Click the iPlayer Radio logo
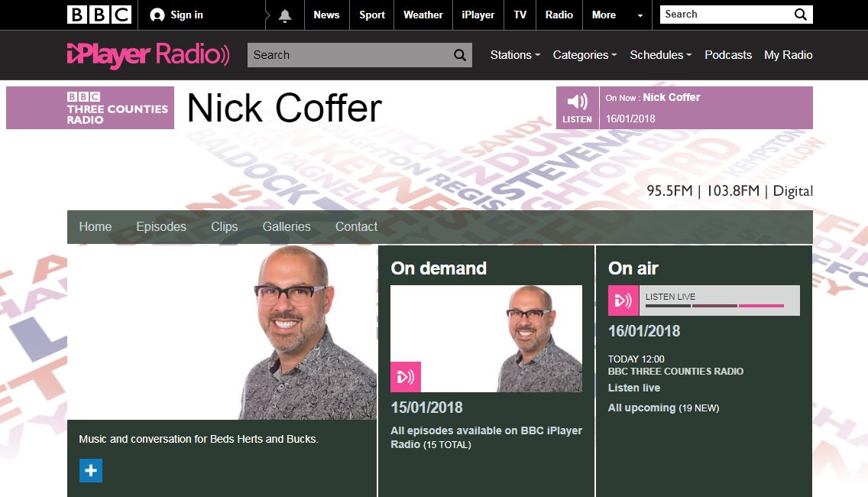Viewport: 868px width, 497px height. coord(148,55)
